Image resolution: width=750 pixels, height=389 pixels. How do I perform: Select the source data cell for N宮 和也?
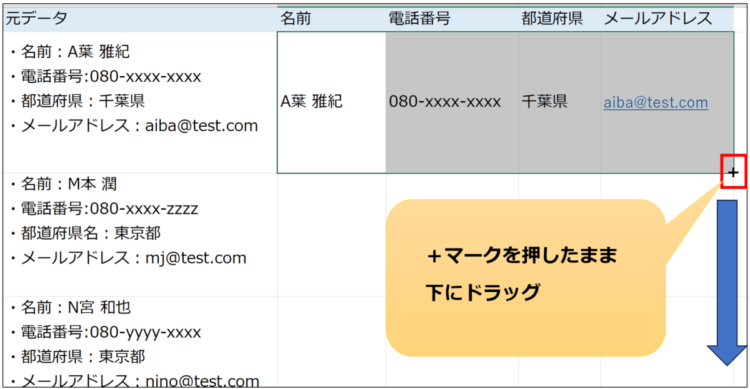[140, 342]
